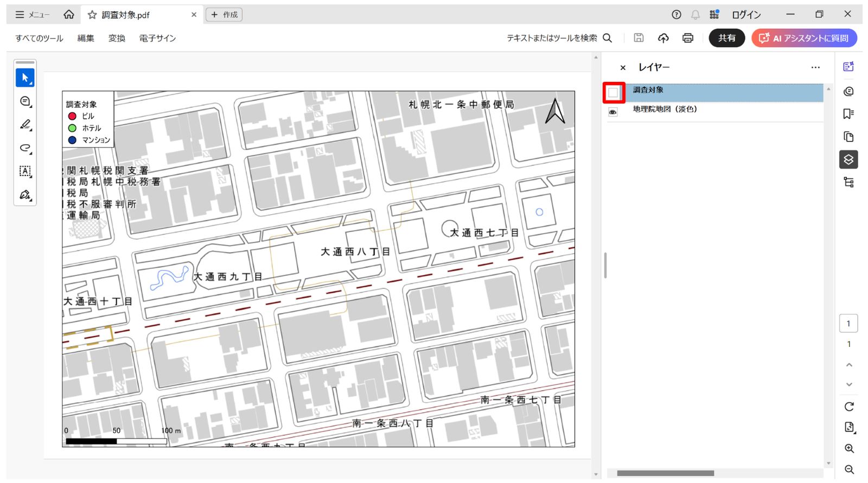The height and width of the screenshot is (483, 868).
Task: Zoom in with the magnifier plus icon
Action: pos(849,448)
